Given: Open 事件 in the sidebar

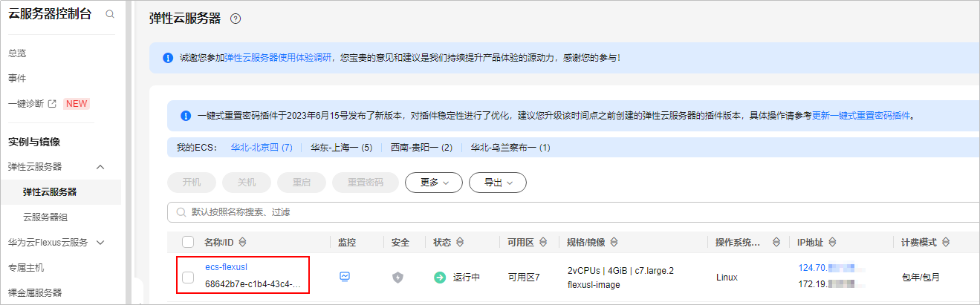Looking at the screenshot, I should [x=17, y=79].
